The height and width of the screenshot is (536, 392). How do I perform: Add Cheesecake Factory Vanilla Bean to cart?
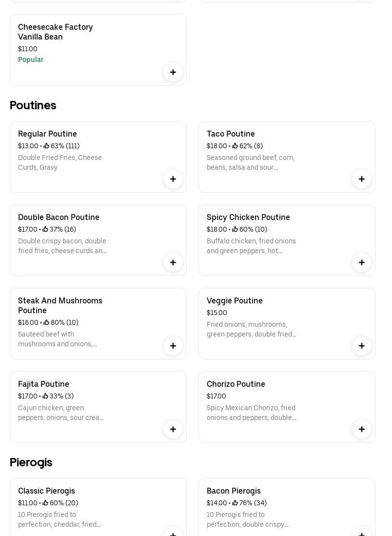(173, 72)
